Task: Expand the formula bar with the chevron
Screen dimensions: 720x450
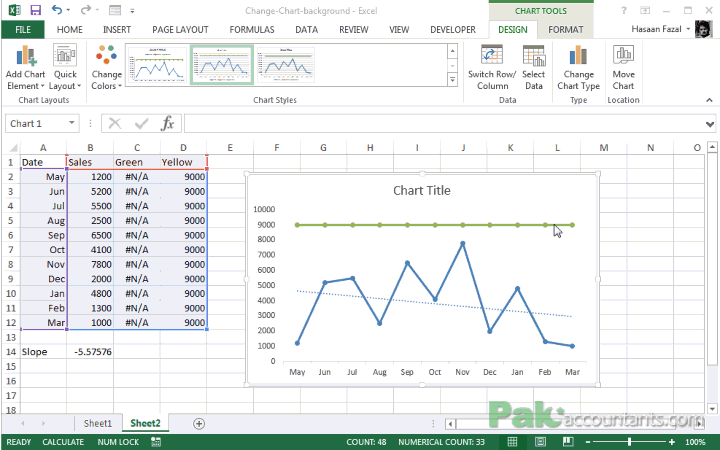Action: [x=710, y=124]
